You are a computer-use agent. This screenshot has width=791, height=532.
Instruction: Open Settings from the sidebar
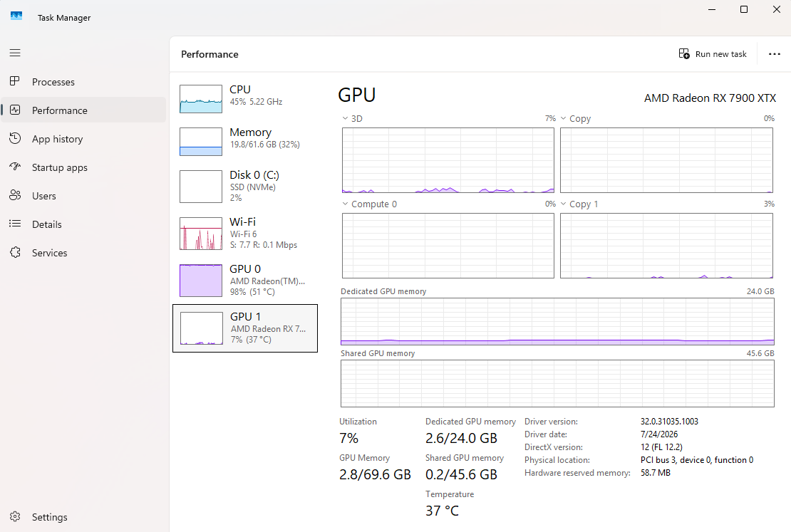(x=49, y=517)
